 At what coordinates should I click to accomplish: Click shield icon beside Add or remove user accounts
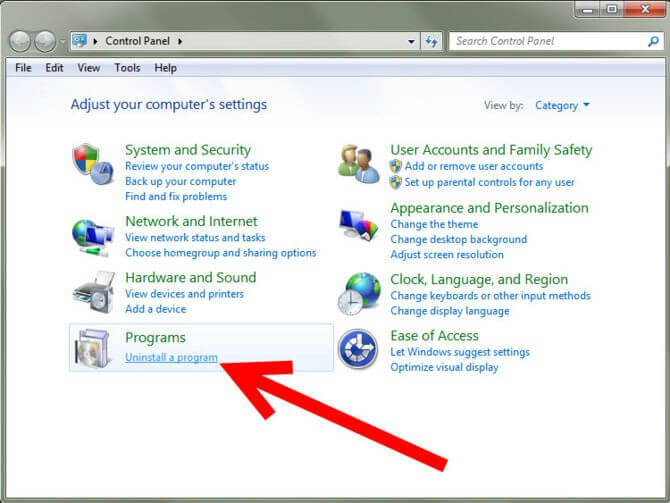(x=396, y=166)
